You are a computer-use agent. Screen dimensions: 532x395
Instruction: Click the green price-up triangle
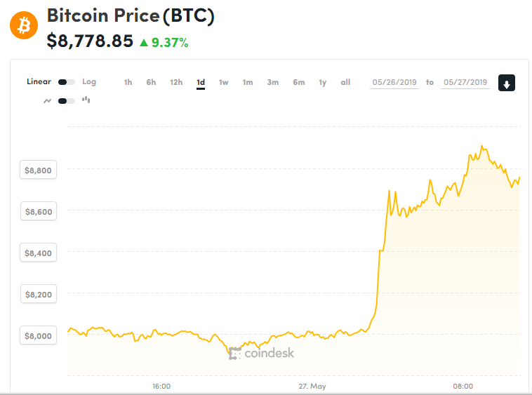pyautogui.click(x=143, y=43)
